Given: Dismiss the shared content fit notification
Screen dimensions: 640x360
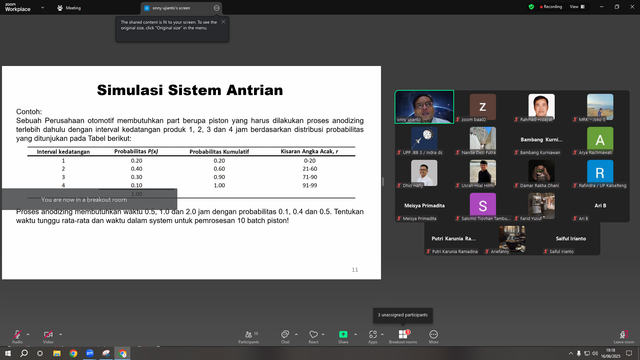Looking at the screenshot, I should point(223,22).
